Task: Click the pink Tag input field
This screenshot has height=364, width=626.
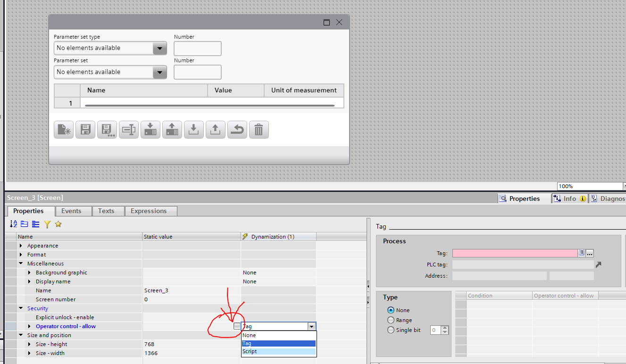Action: pyautogui.click(x=515, y=253)
